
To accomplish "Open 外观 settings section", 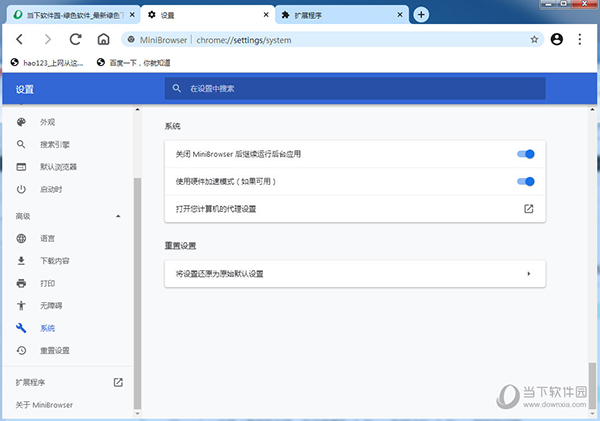I will tap(47, 122).
